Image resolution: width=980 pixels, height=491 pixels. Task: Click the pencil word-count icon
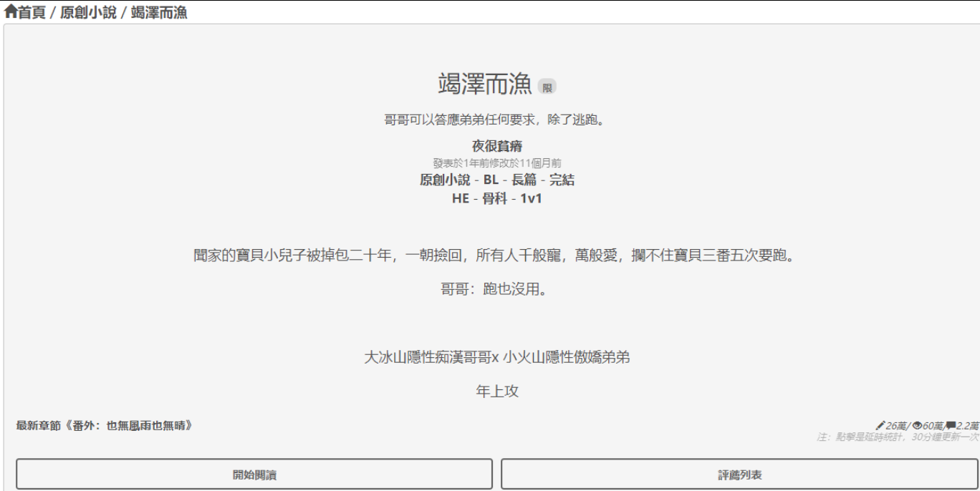point(880,426)
